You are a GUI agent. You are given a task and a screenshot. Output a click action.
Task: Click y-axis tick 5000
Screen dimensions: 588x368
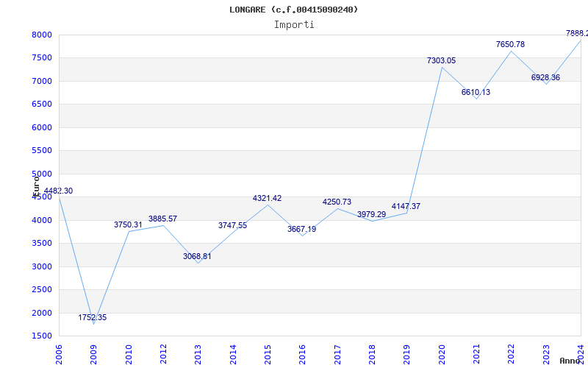tap(42, 174)
